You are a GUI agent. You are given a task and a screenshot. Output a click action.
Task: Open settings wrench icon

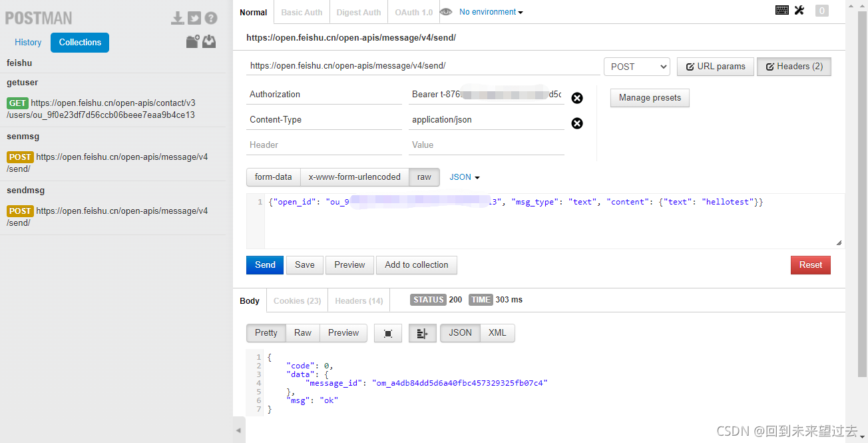(799, 10)
